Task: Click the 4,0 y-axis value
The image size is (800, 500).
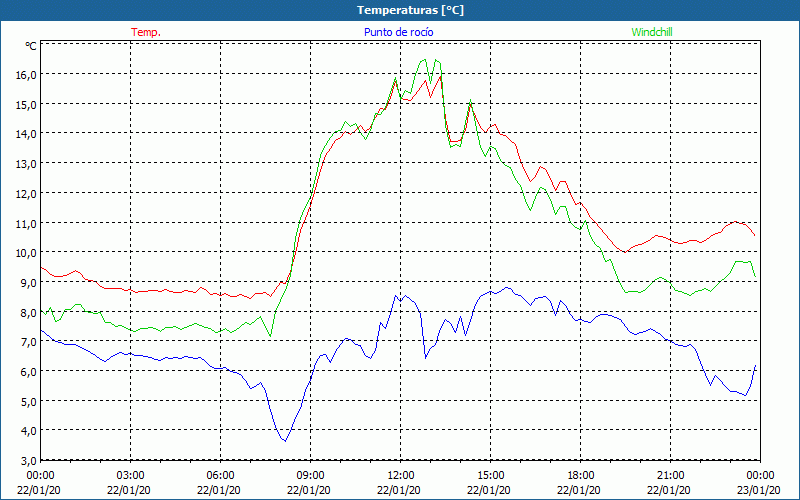Action: click(x=29, y=431)
